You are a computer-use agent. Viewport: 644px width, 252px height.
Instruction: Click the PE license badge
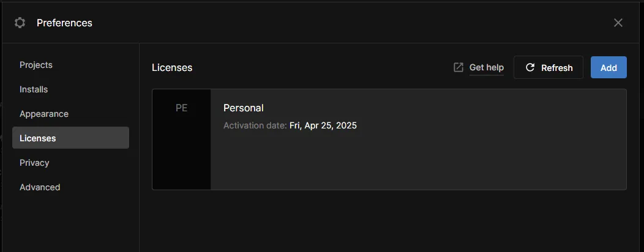click(181, 108)
